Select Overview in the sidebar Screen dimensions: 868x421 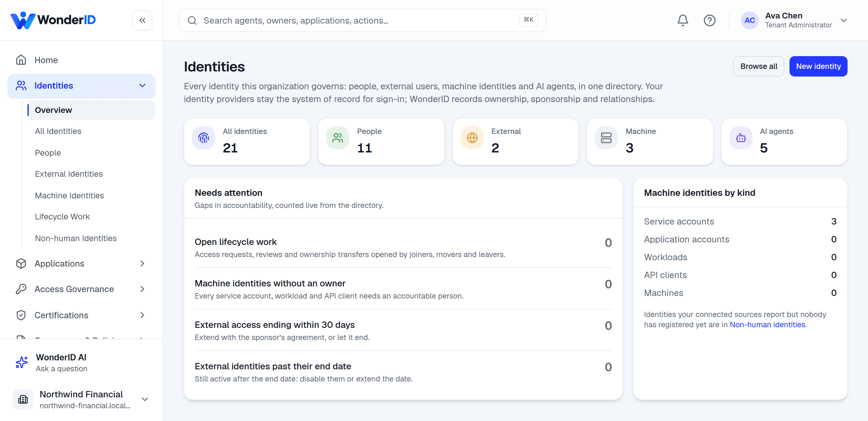point(91,110)
